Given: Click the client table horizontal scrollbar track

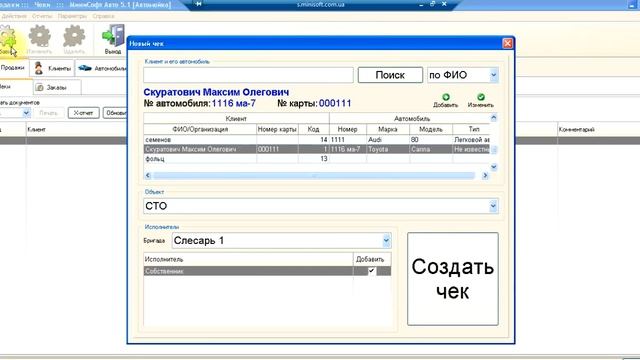Looking at the screenshot, I should (x=314, y=176).
